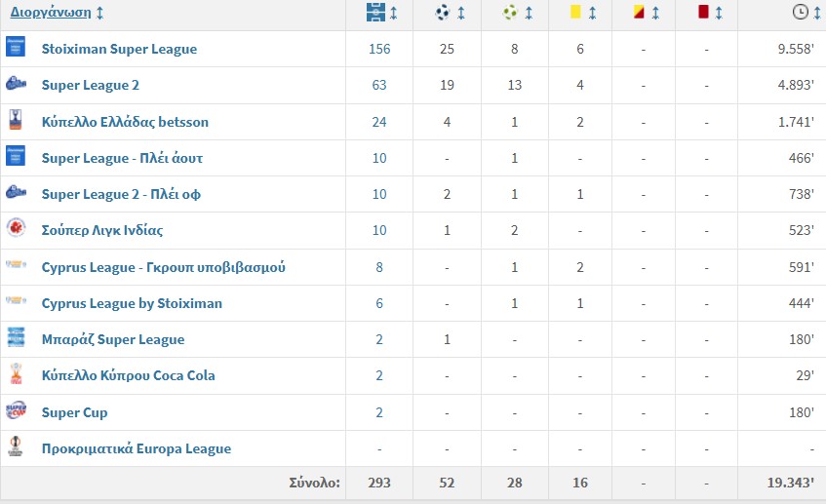Sort by goals scored ball icon

(x=443, y=12)
